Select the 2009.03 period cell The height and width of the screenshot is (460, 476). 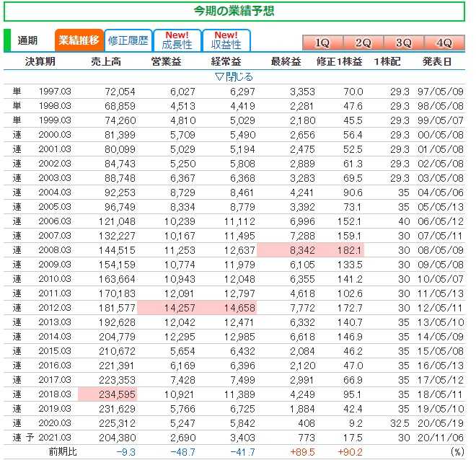tap(55, 265)
